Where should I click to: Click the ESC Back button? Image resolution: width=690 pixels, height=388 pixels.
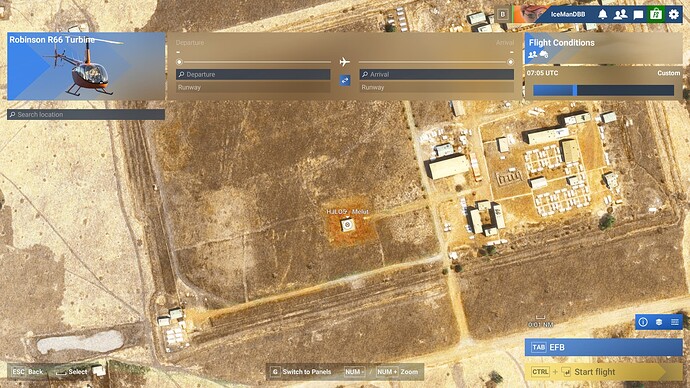click(27, 372)
